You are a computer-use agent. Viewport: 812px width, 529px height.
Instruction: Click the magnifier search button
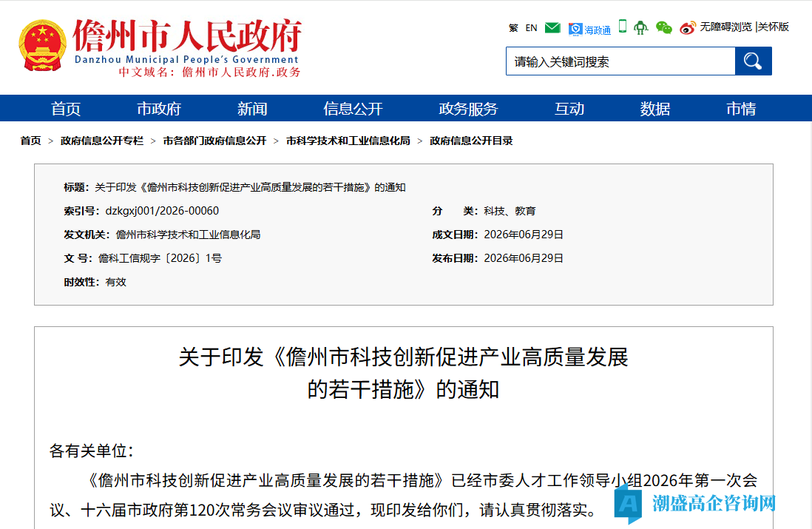tap(753, 61)
